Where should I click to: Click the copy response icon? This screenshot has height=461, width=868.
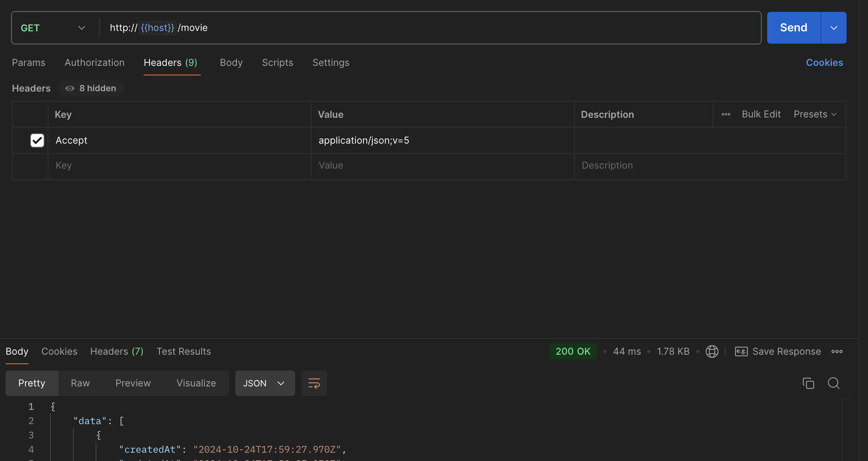point(808,383)
